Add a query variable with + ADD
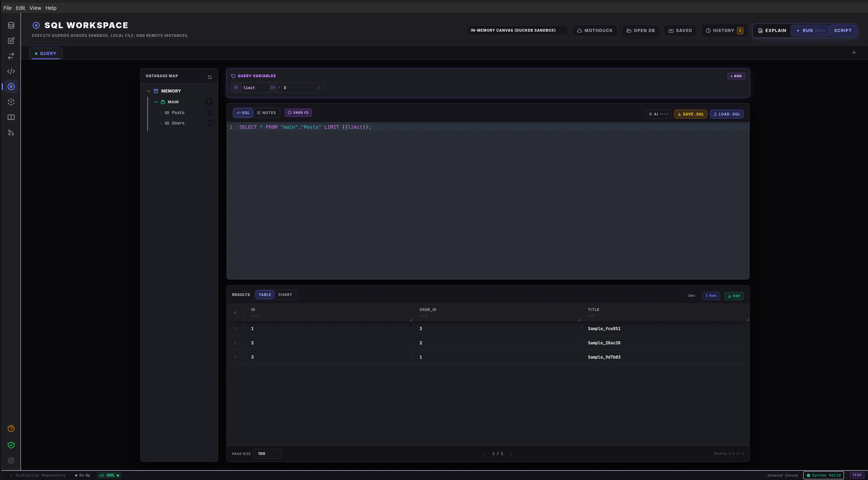868x480 pixels. pos(736,76)
